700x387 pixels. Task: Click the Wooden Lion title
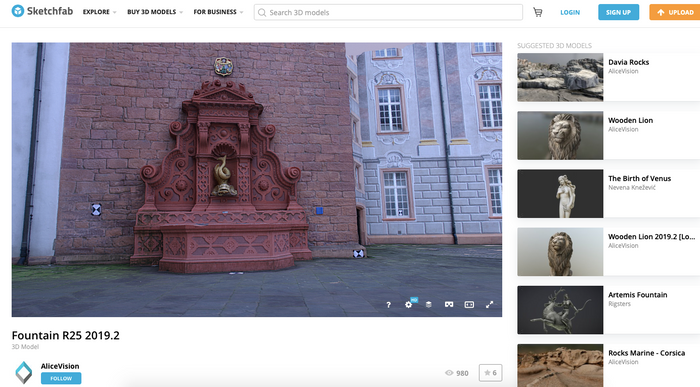[630, 120]
